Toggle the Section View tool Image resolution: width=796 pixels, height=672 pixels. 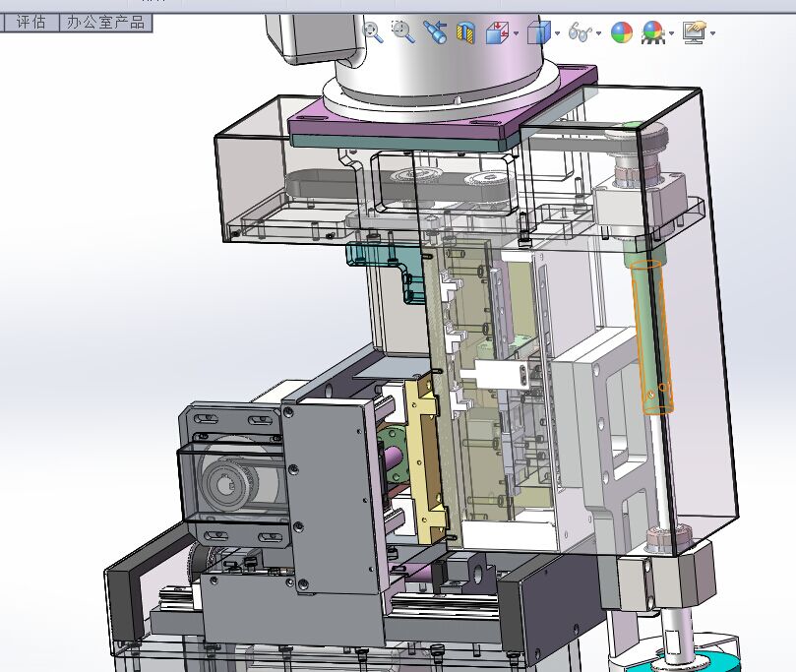pos(465,33)
